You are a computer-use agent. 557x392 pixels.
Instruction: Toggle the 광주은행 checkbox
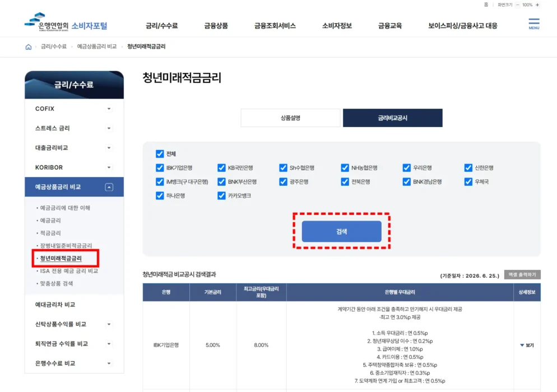[x=283, y=182]
